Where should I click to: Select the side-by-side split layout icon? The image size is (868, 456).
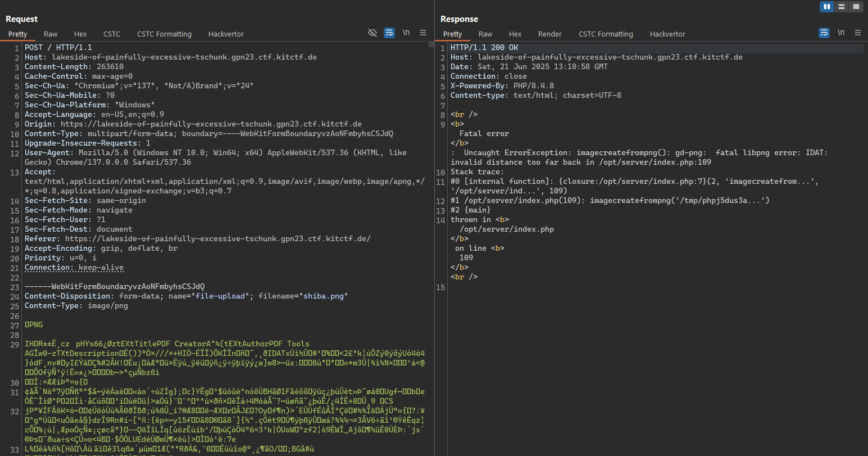coord(826,7)
